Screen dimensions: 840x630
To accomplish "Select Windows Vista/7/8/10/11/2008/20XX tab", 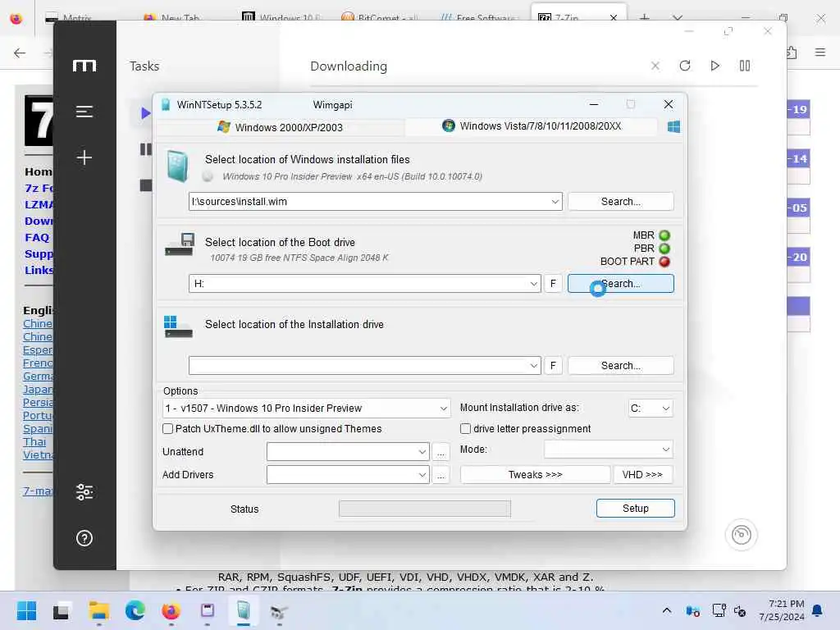I will [532, 126].
